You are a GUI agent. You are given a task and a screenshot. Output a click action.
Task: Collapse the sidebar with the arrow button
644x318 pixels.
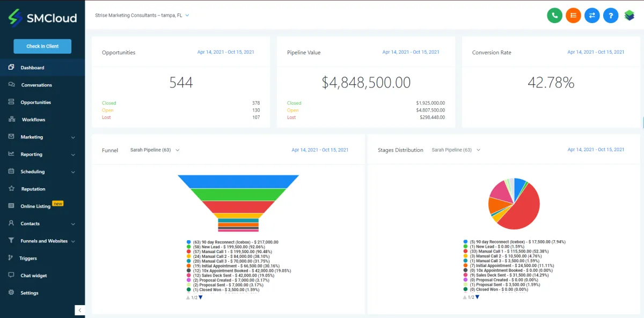point(79,310)
